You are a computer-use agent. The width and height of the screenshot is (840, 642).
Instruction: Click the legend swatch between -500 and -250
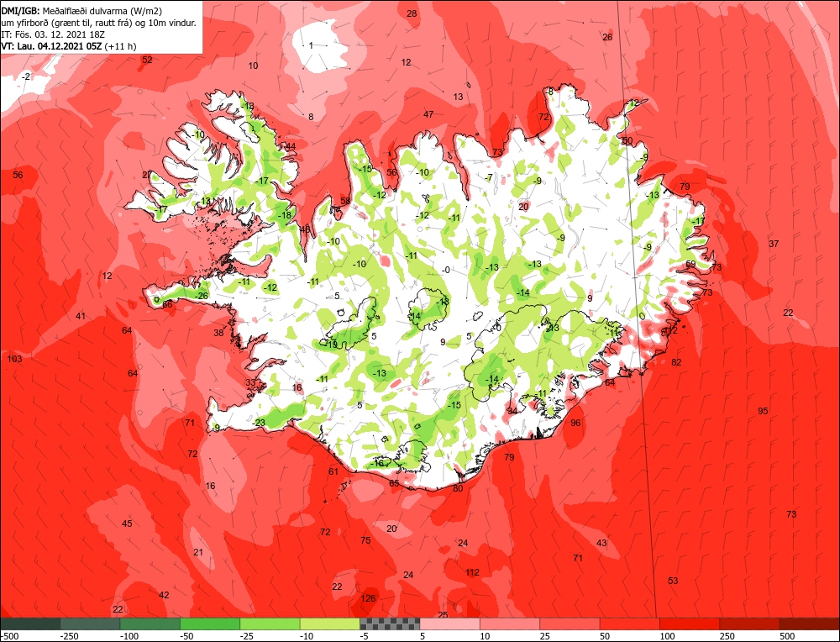tap(30, 624)
